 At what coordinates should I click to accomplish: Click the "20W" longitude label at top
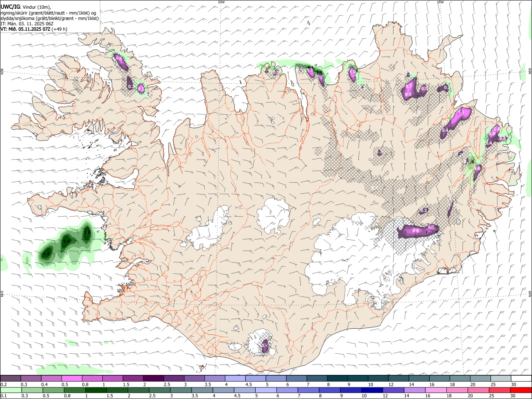[x=221, y=2]
